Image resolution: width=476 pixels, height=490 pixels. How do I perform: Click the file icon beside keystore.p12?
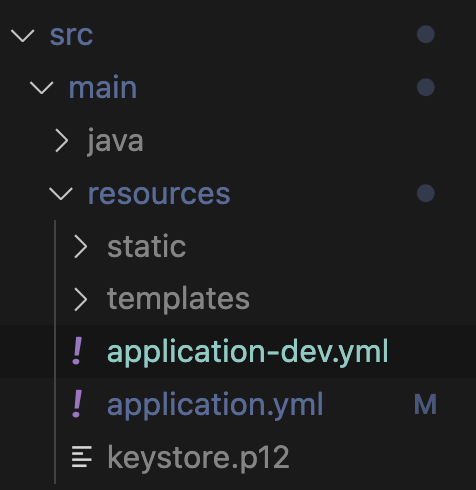click(82, 457)
